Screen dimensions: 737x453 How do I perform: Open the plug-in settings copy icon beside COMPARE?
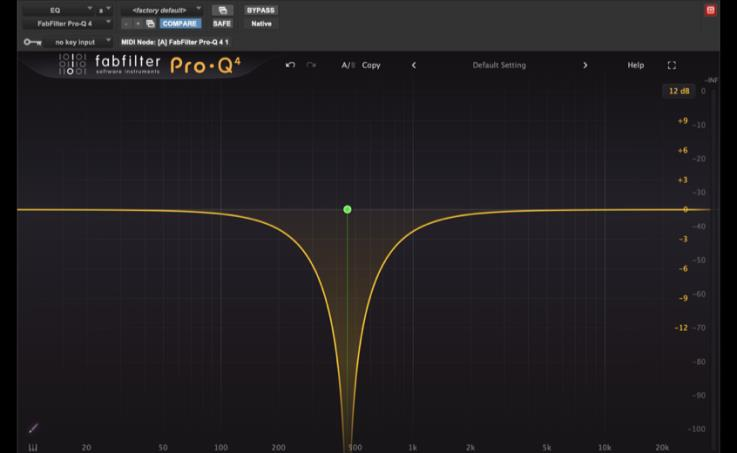coord(150,23)
